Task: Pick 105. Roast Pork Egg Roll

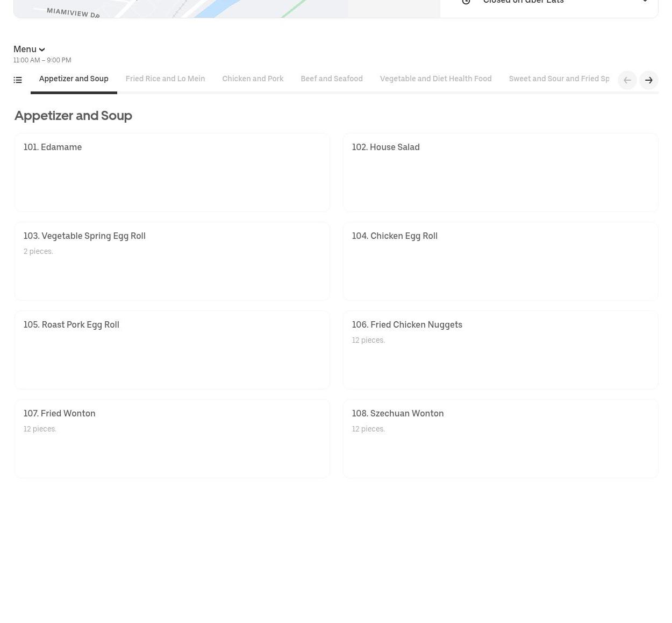Action: point(172,350)
